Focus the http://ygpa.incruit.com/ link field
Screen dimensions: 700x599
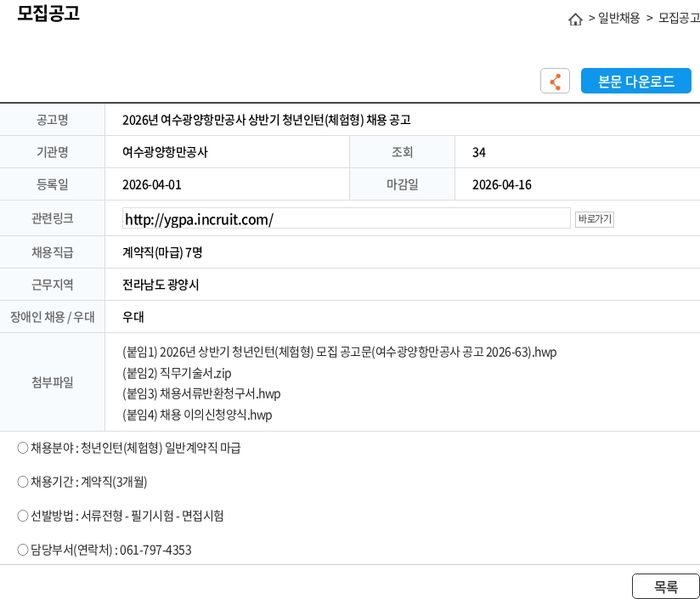point(347,218)
